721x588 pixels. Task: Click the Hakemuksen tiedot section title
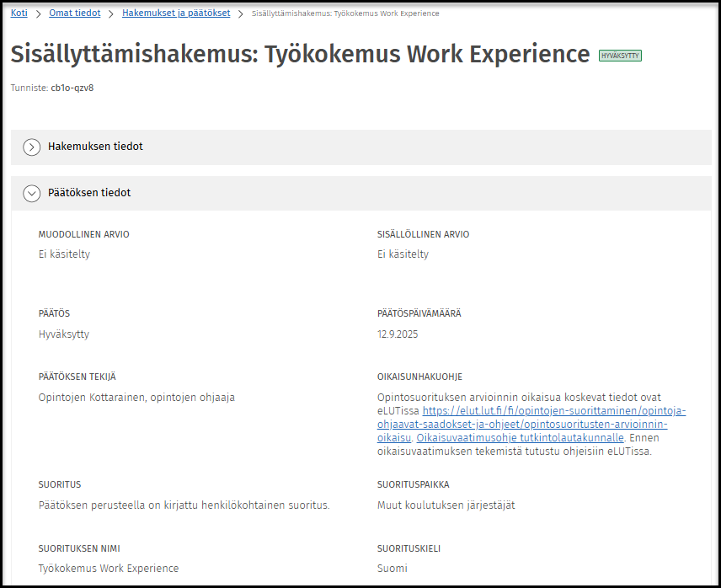coord(95,147)
